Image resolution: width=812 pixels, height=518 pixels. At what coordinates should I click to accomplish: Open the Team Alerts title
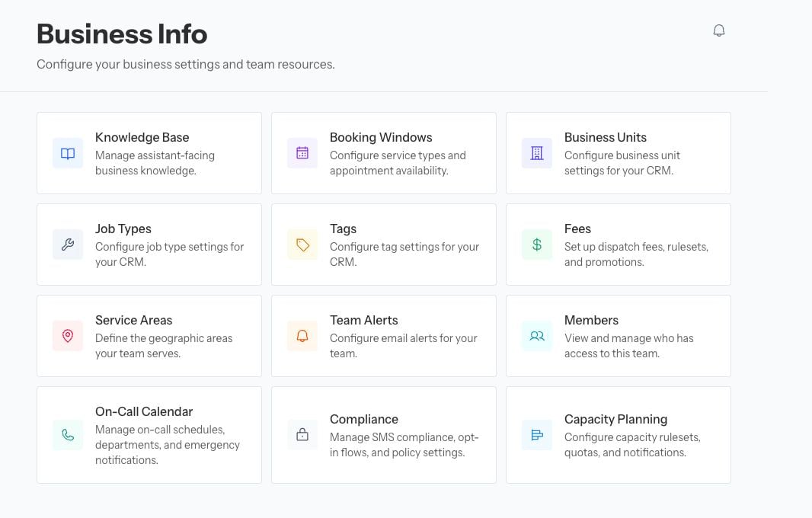(x=363, y=320)
